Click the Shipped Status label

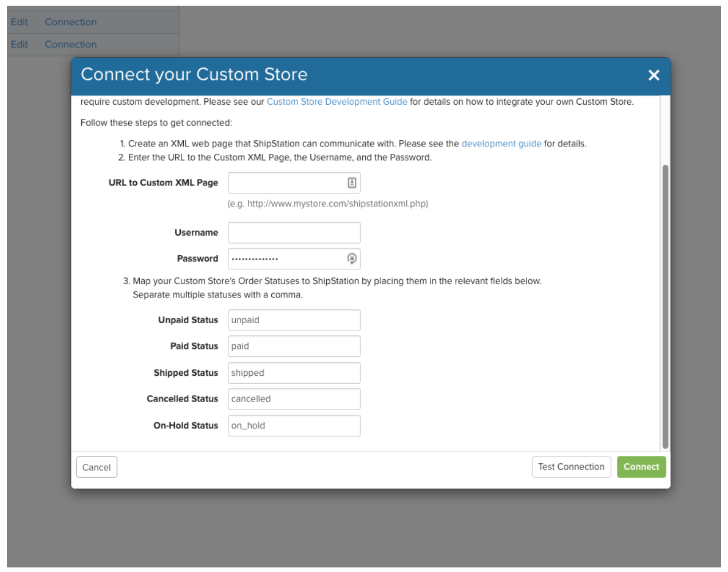(x=186, y=373)
